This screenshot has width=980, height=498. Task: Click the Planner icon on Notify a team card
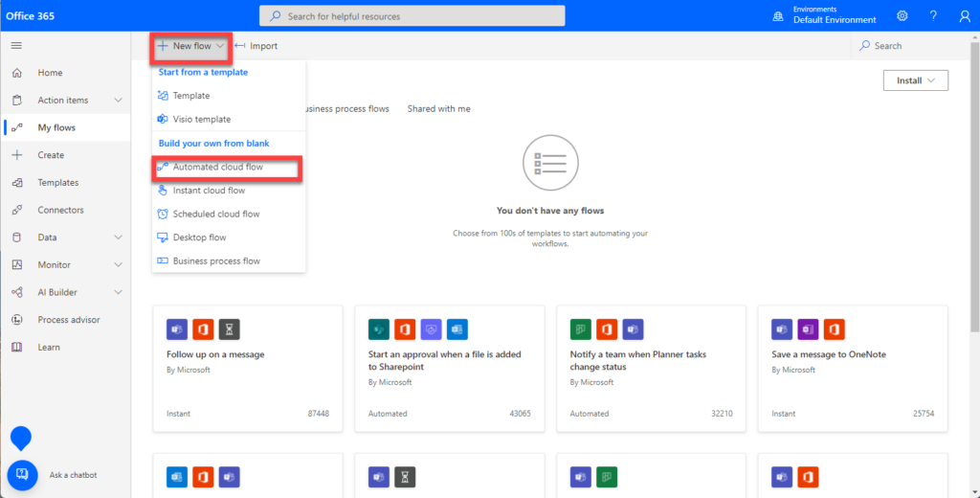pos(581,329)
